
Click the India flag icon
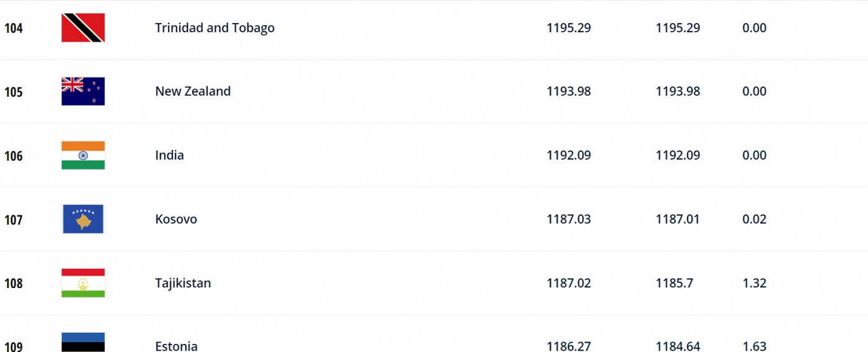coord(83,155)
